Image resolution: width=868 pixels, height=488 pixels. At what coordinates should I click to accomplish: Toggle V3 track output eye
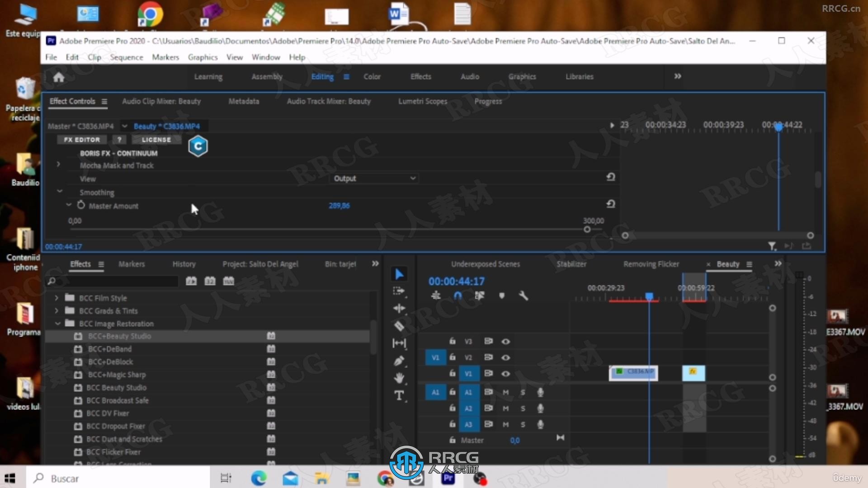tap(506, 342)
